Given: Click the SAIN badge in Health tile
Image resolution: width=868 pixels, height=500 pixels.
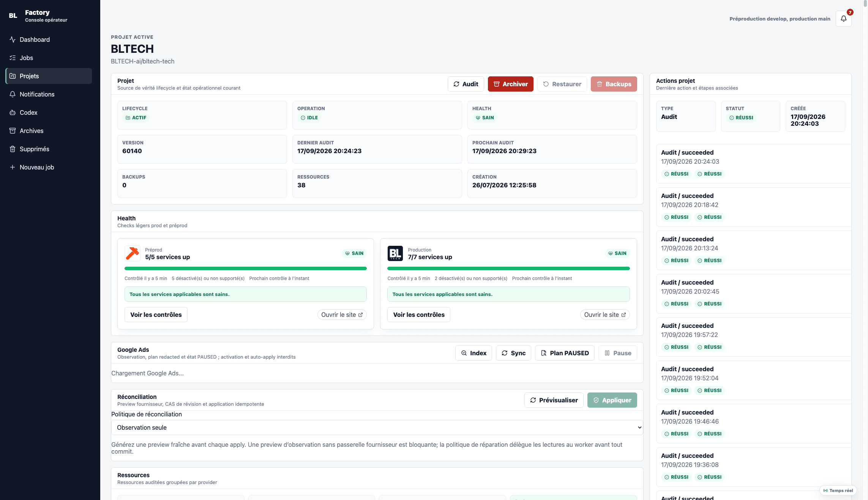Looking at the screenshot, I should pyautogui.click(x=485, y=118).
